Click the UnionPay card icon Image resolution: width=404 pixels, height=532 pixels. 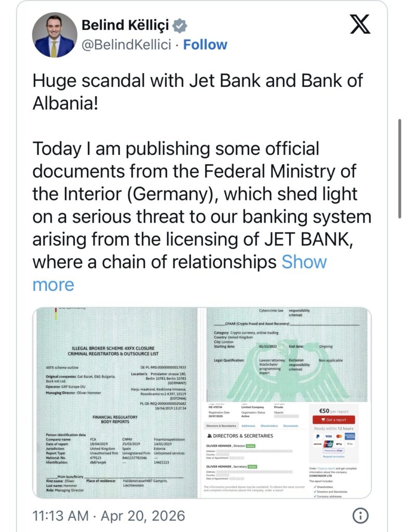click(x=327, y=444)
